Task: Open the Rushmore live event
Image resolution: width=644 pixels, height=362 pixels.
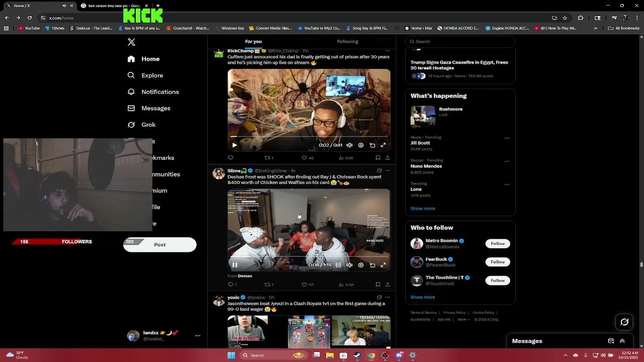Action: click(x=460, y=116)
